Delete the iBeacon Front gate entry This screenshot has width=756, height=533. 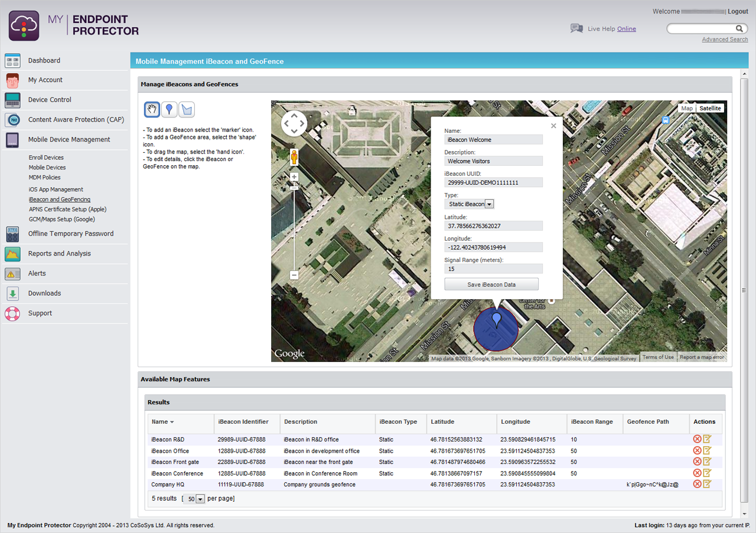click(x=697, y=462)
